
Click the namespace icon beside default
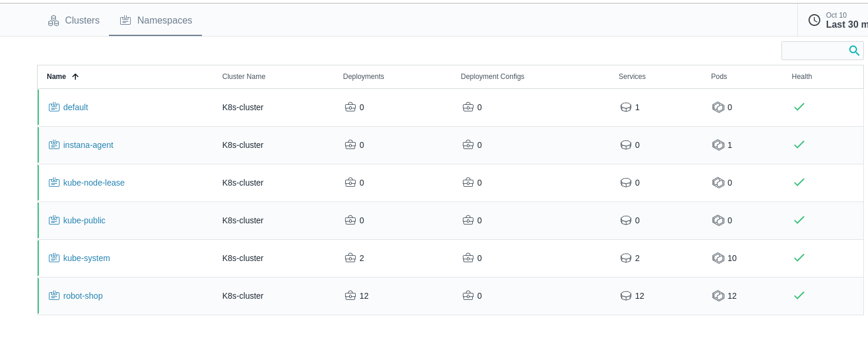click(x=54, y=107)
